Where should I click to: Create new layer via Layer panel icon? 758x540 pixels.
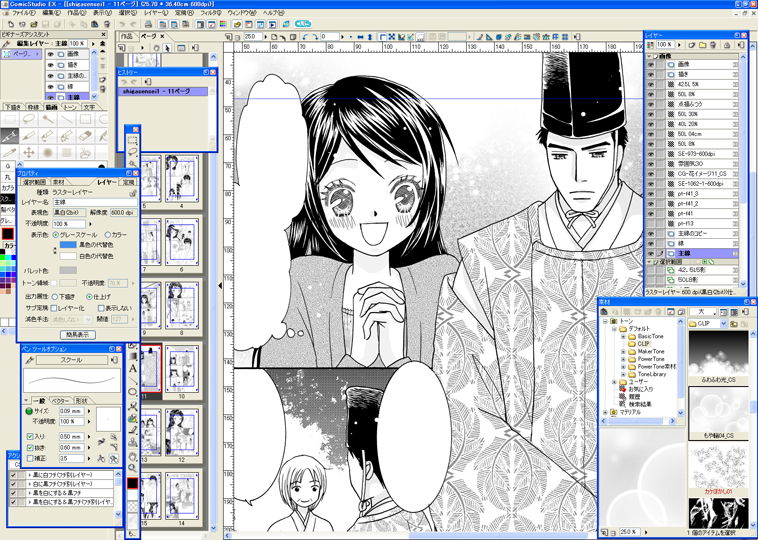point(691,44)
